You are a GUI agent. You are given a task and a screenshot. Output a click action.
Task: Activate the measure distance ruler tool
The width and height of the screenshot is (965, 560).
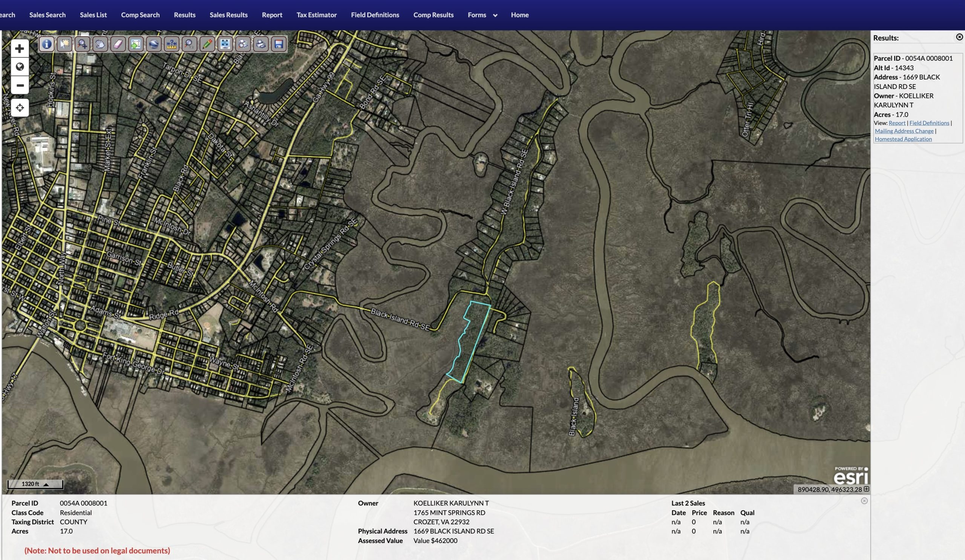(172, 44)
